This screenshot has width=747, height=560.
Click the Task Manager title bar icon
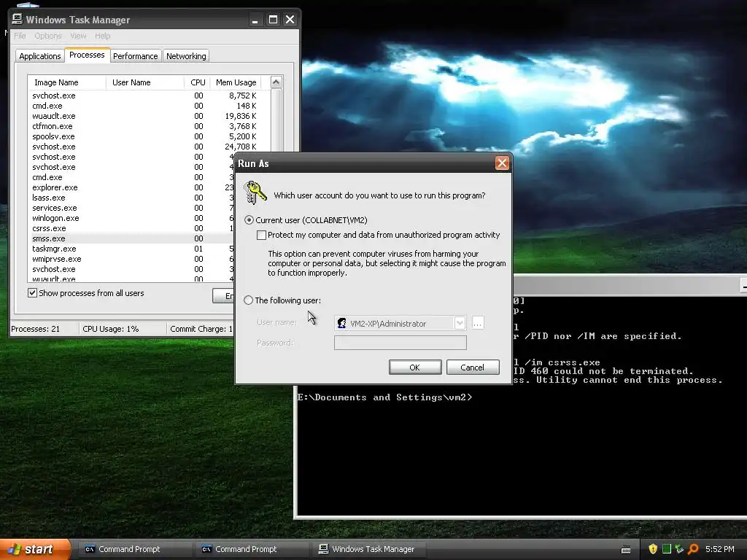tap(18, 19)
